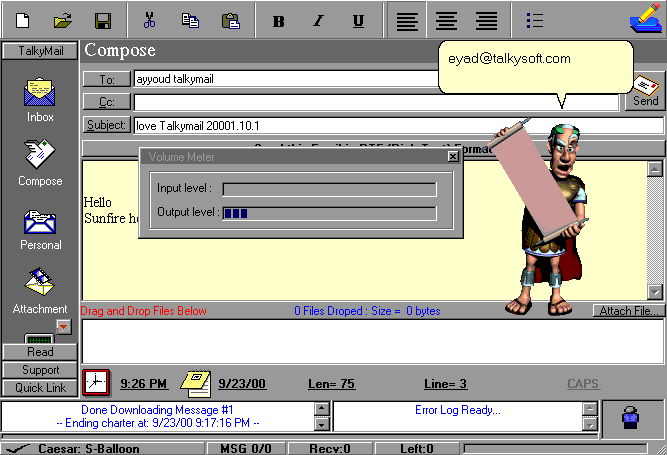Viewport: 667px width, 455px height.
Task: Expand sidebar with red down arrow
Action: [64, 327]
